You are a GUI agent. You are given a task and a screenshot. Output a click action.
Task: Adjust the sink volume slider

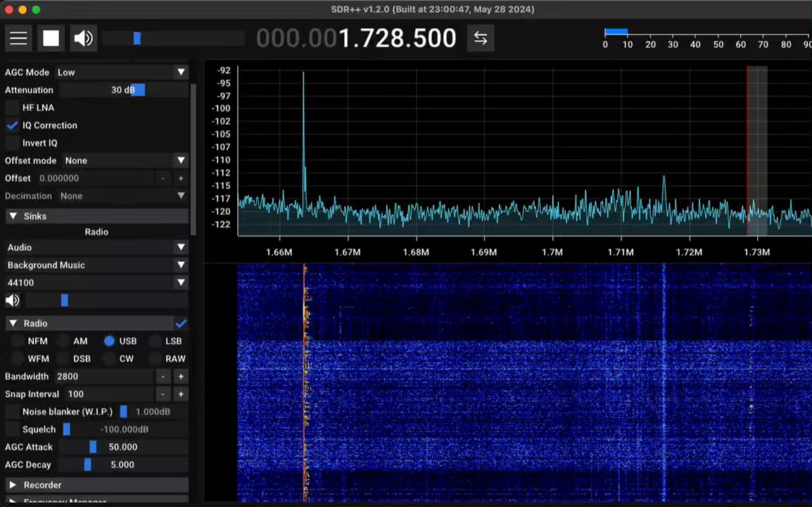tap(106, 300)
